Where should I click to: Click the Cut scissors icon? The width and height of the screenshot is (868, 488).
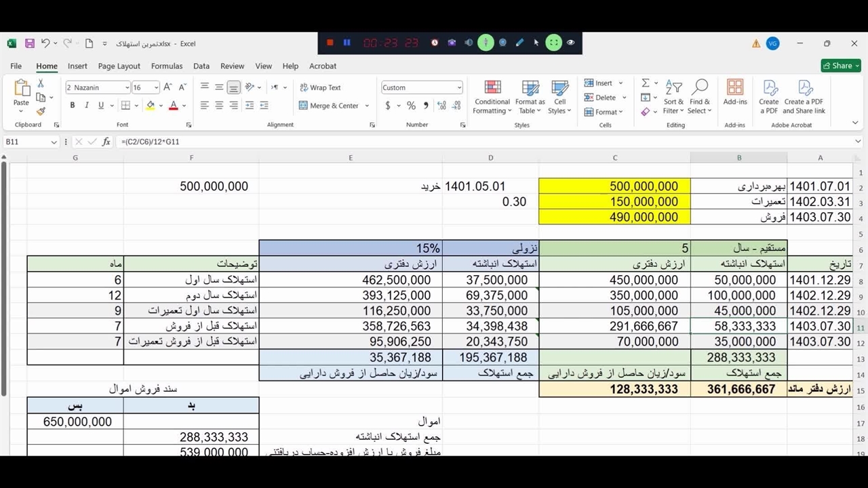[41, 83]
